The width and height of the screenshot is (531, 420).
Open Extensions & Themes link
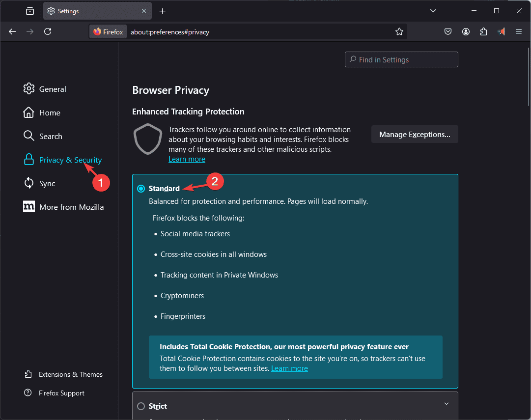[70, 374]
